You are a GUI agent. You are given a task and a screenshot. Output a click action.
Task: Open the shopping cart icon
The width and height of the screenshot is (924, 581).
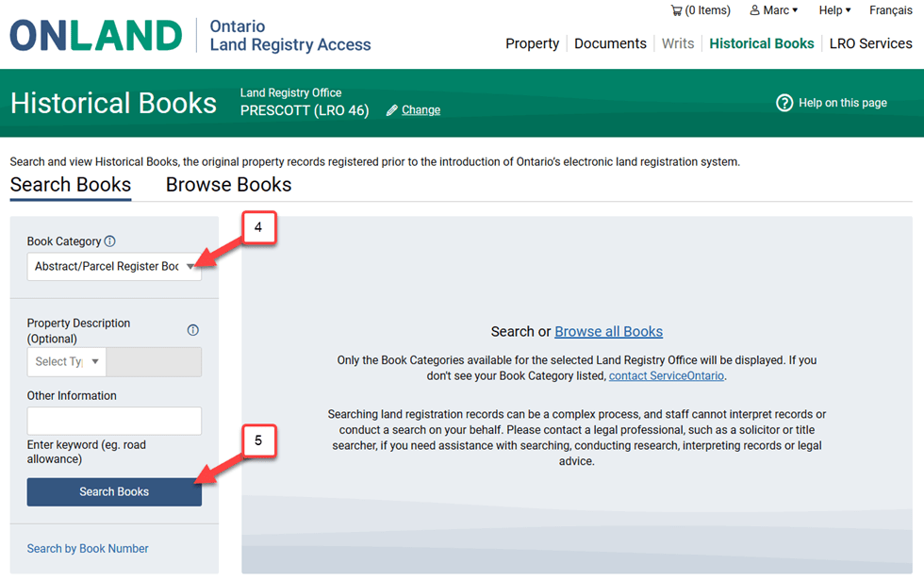[676, 10]
